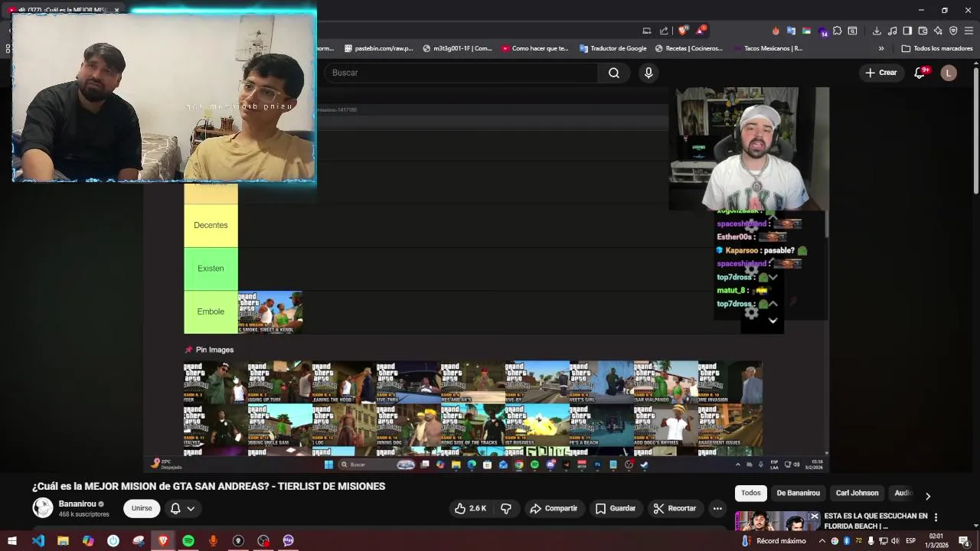This screenshot has height=551, width=980.
Task: Click the Brave Shields lion icon
Action: (683, 31)
